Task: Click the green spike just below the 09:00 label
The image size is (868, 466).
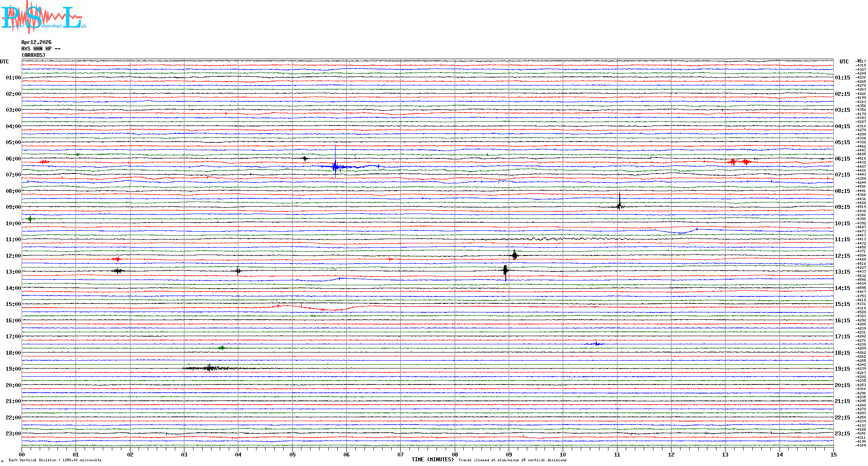Action: pyautogui.click(x=30, y=219)
